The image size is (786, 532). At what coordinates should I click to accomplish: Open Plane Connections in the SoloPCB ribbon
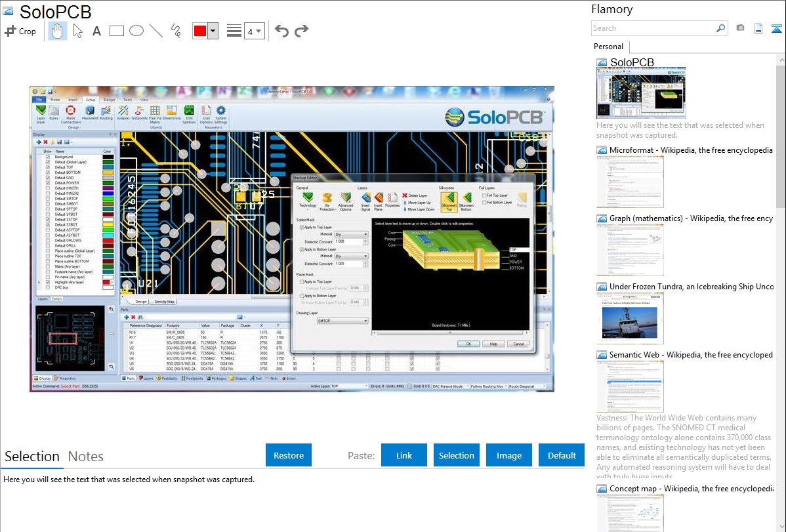[71, 114]
